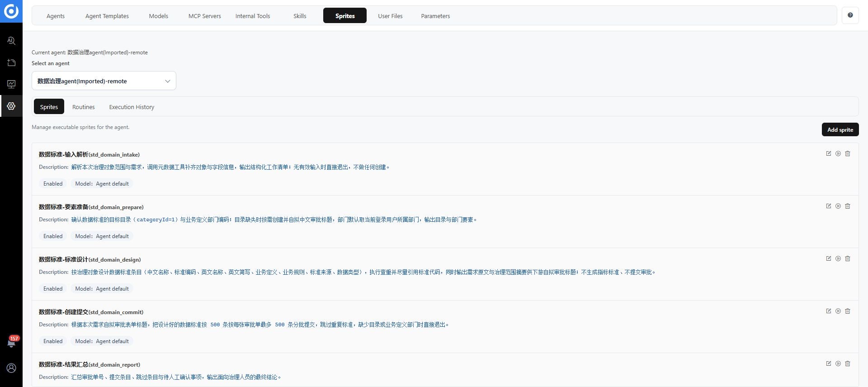Viewport: 868px width, 387px height.
Task: Open the MCP Servers tab
Action: click(x=205, y=16)
